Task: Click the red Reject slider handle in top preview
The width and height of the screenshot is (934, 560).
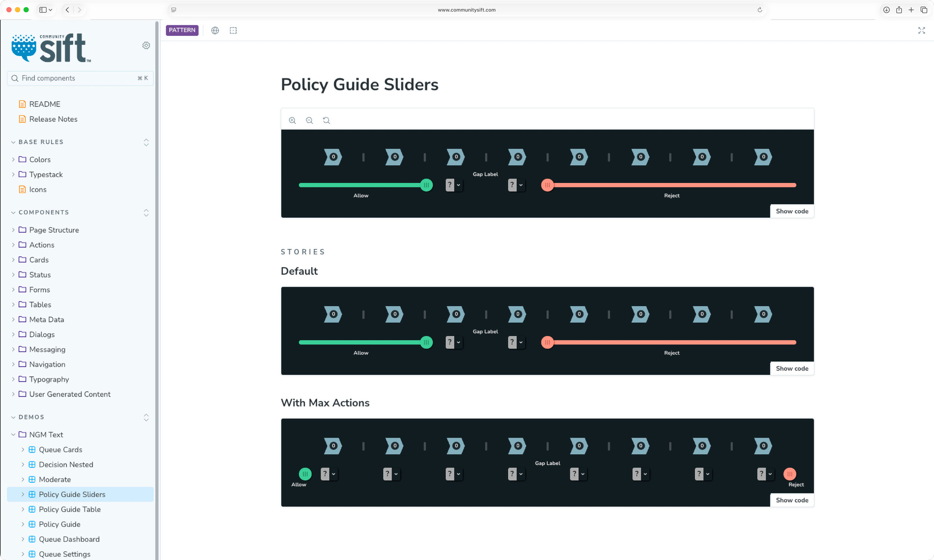Action: click(x=547, y=185)
